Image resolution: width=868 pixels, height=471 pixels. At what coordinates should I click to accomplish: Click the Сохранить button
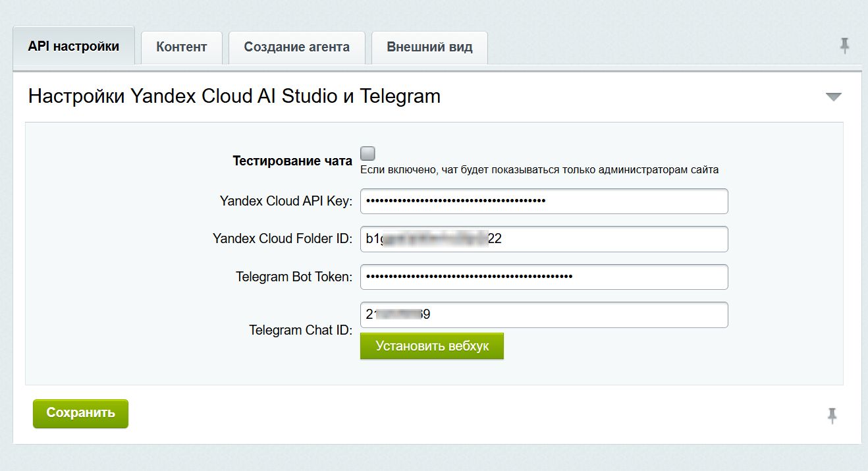[x=80, y=413]
